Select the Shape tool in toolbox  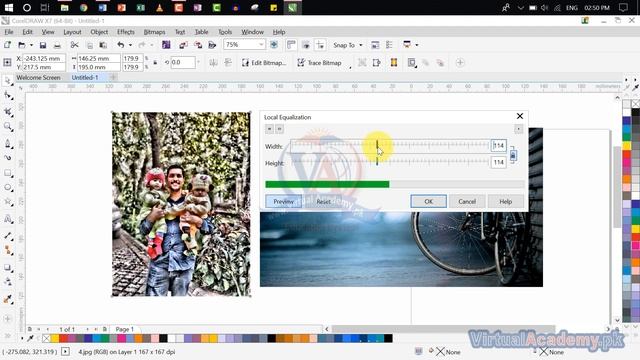(x=8, y=96)
